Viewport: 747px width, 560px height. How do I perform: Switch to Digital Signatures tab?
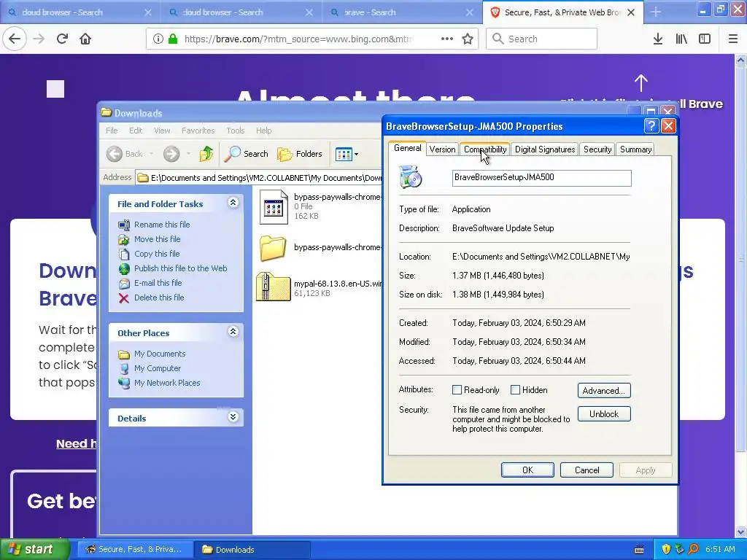[x=544, y=149]
